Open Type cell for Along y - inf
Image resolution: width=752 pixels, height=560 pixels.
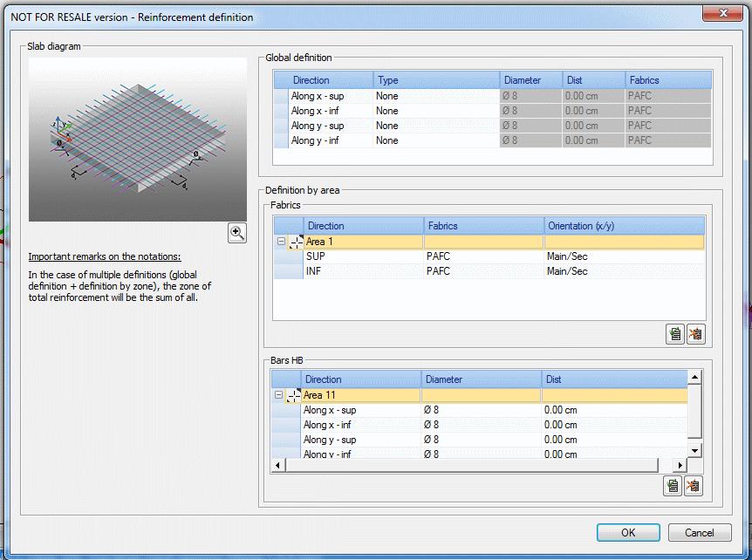coord(436,140)
